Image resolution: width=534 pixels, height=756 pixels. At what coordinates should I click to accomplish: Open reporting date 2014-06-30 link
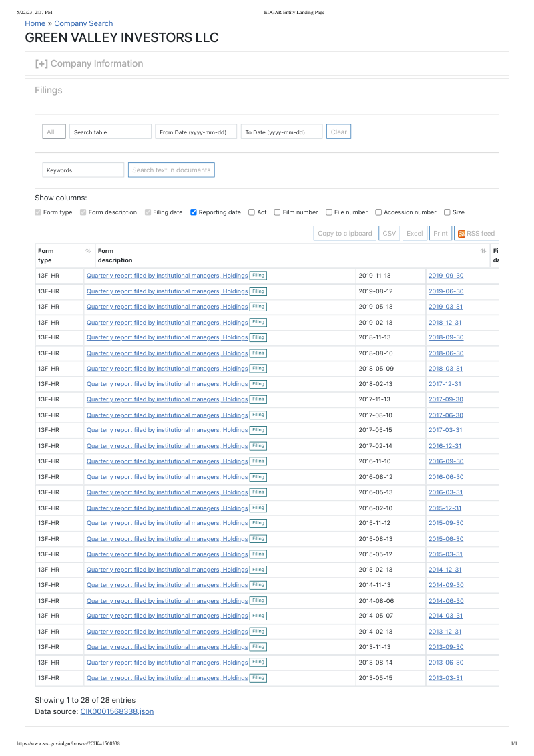point(446,601)
